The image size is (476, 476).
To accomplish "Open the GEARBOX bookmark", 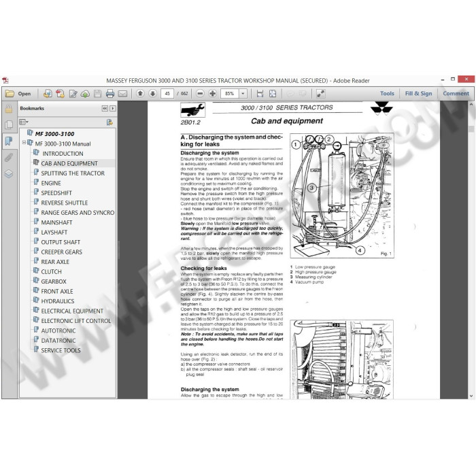I will pos(54,282).
